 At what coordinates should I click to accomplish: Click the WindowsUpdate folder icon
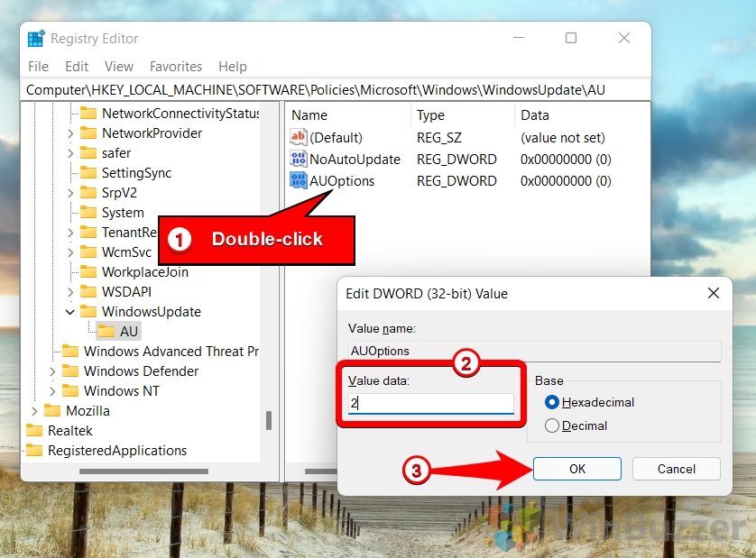(x=88, y=311)
